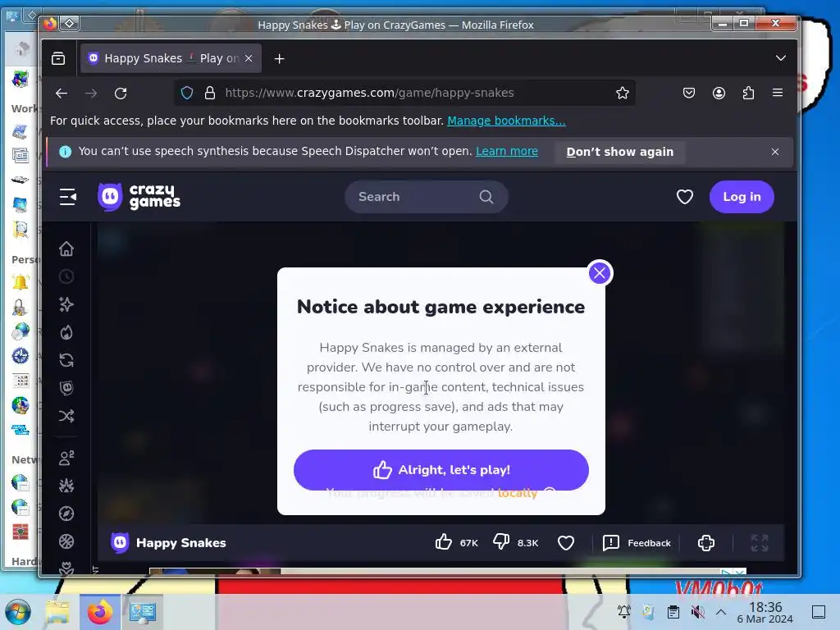Add Happy Snakes to favorites

coord(566,543)
